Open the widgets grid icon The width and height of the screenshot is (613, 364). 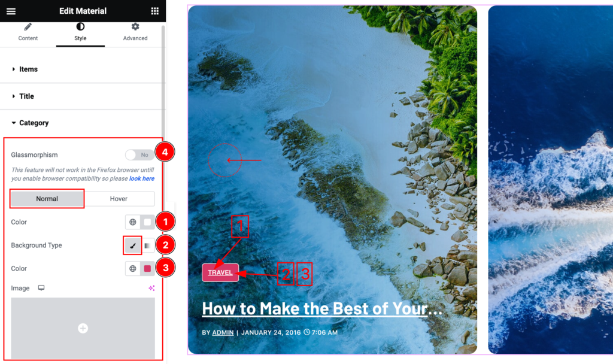pyautogui.click(x=155, y=11)
